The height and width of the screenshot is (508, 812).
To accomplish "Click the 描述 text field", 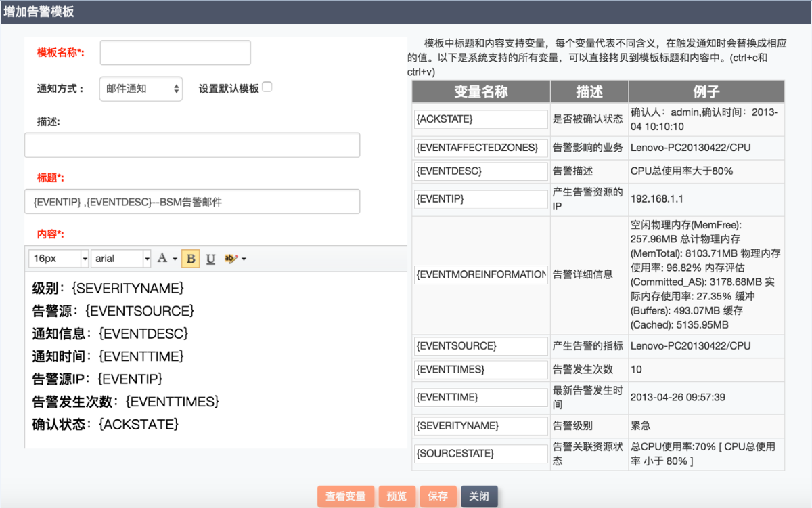I will tap(192, 146).
